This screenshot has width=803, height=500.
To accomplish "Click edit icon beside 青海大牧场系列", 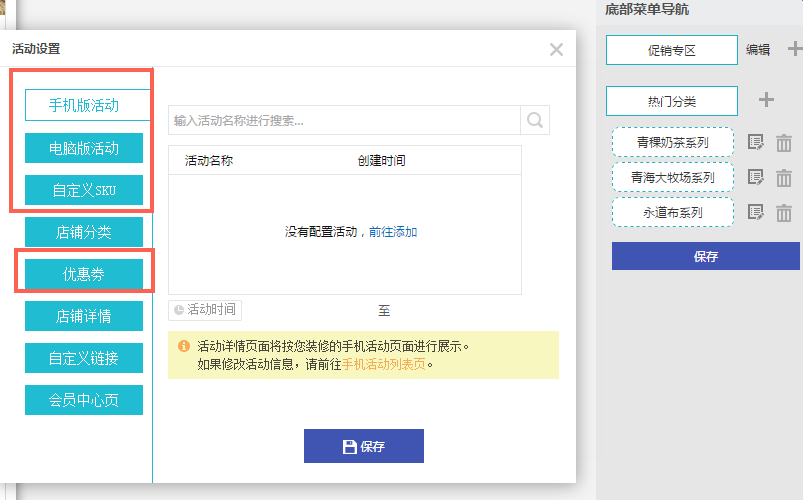I will (x=756, y=178).
